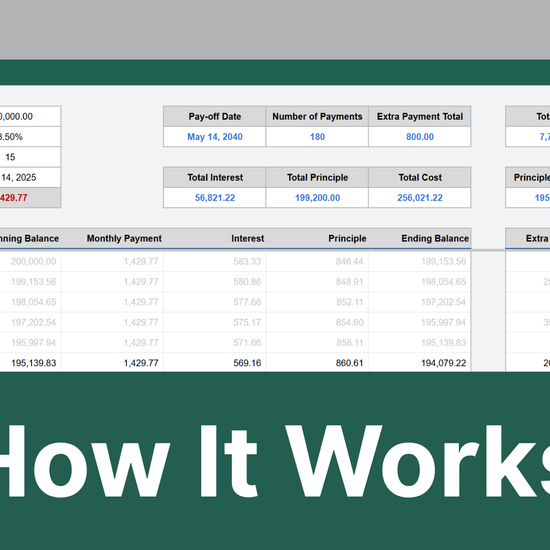
Task: Click ending balance 198,054.65
Action: click(443, 282)
